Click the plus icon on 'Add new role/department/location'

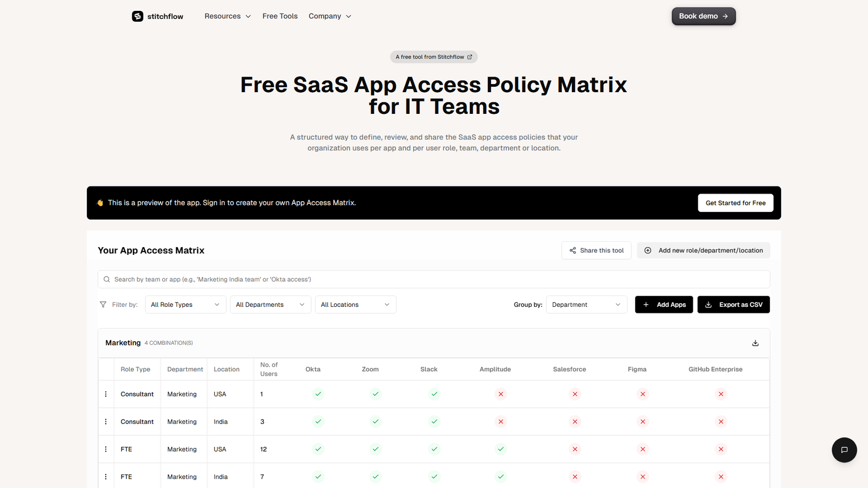[x=648, y=250]
